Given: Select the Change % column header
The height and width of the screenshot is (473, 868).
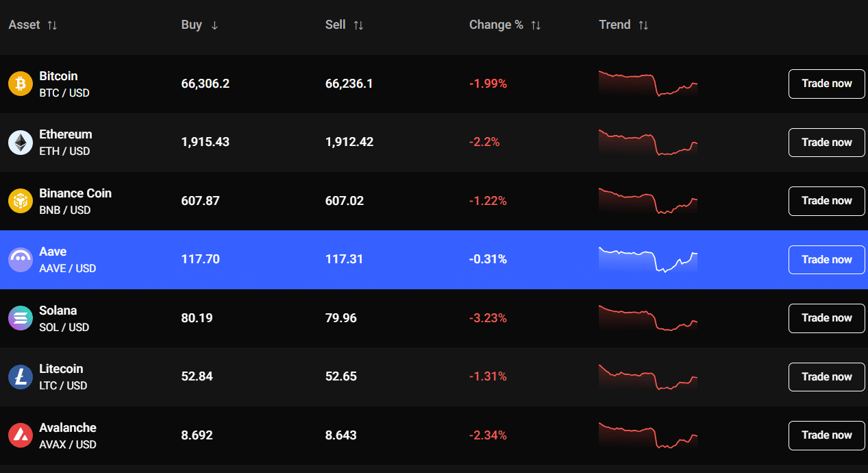Looking at the screenshot, I should (x=495, y=25).
